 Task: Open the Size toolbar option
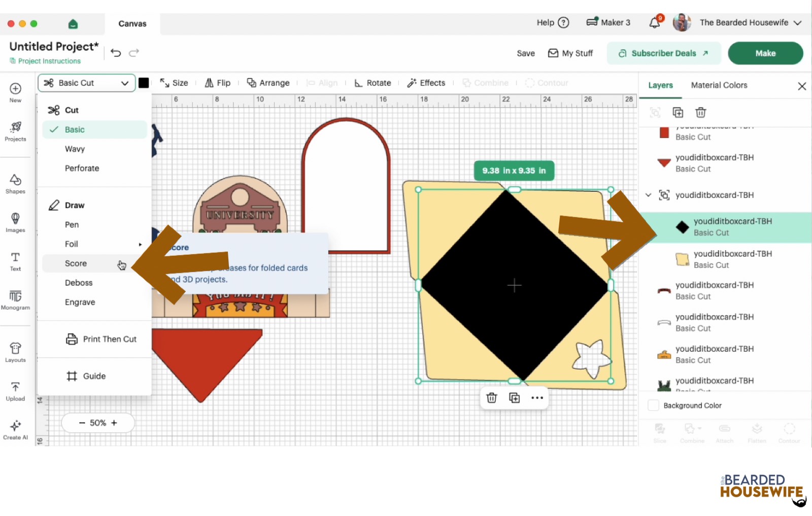(x=174, y=83)
